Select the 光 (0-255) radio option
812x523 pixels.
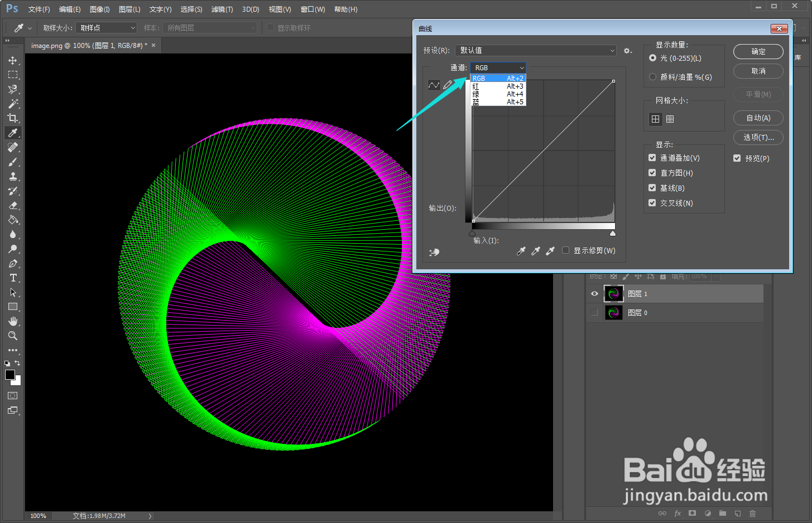point(652,58)
